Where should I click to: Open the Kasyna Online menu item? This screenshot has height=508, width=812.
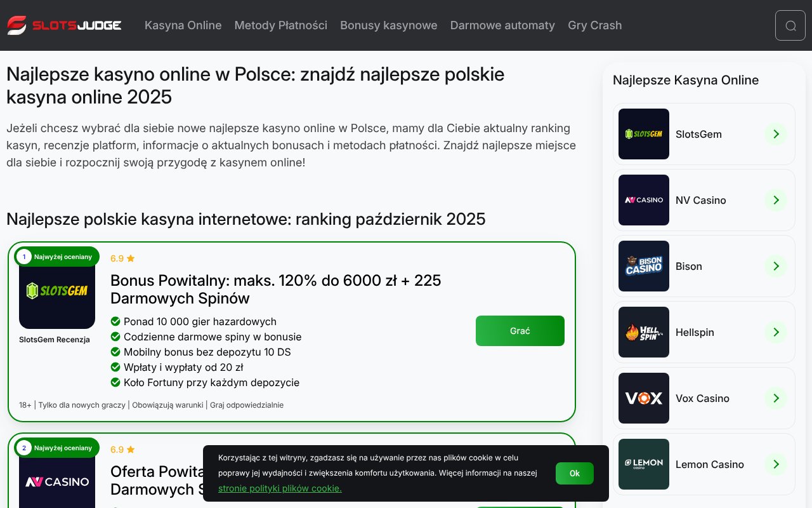(x=183, y=25)
